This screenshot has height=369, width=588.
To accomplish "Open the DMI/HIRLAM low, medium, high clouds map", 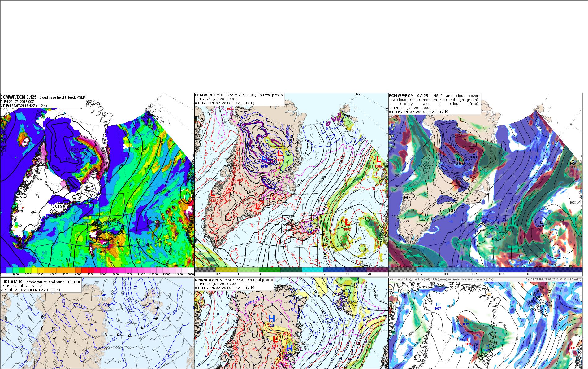I will point(485,323).
